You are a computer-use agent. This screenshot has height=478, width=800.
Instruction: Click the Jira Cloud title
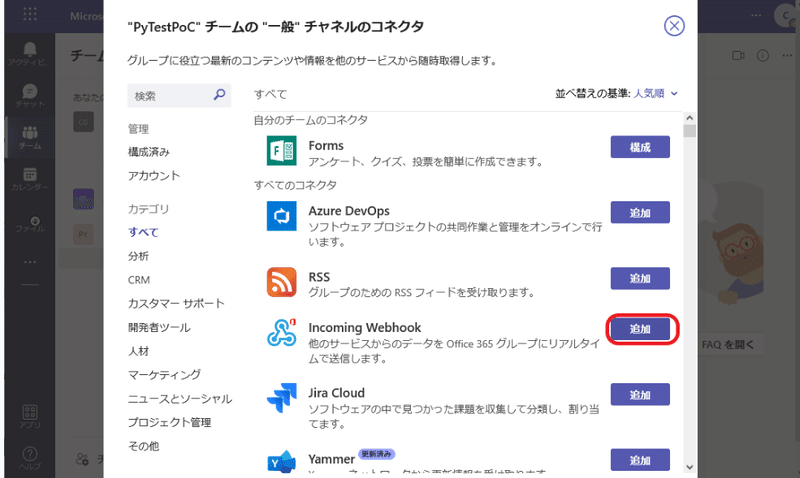[337, 393]
